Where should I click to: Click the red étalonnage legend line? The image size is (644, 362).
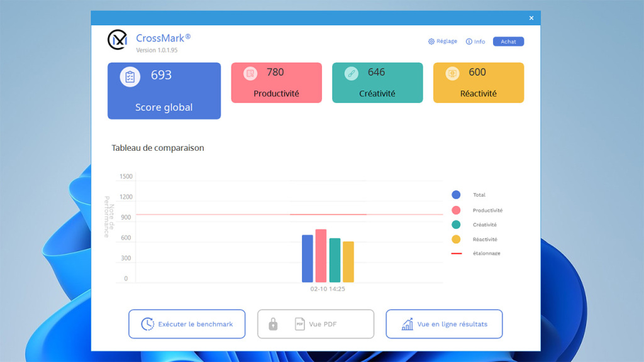coord(457,253)
